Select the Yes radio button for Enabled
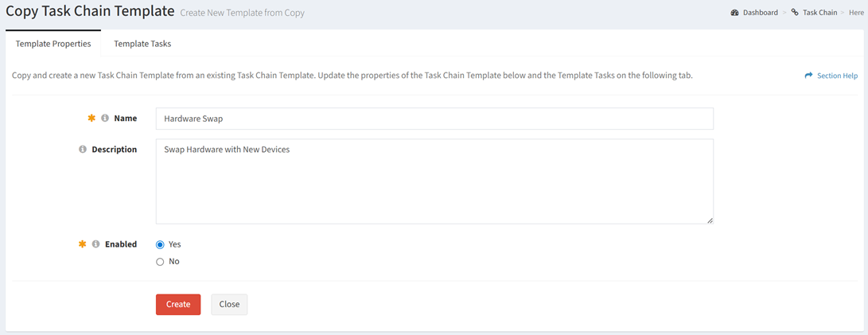The image size is (868, 335). click(160, 244)
